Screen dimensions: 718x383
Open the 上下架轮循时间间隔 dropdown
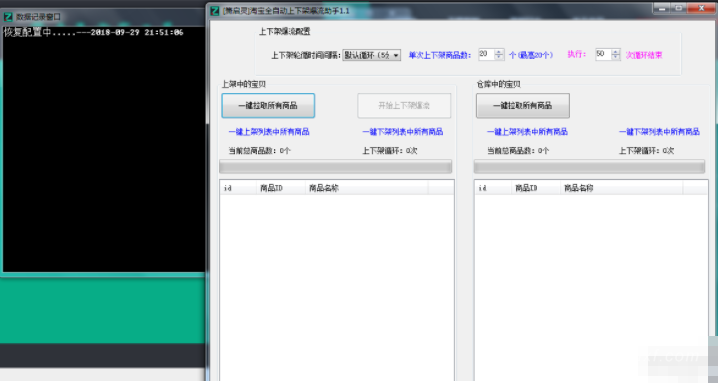tap(372, 55)
